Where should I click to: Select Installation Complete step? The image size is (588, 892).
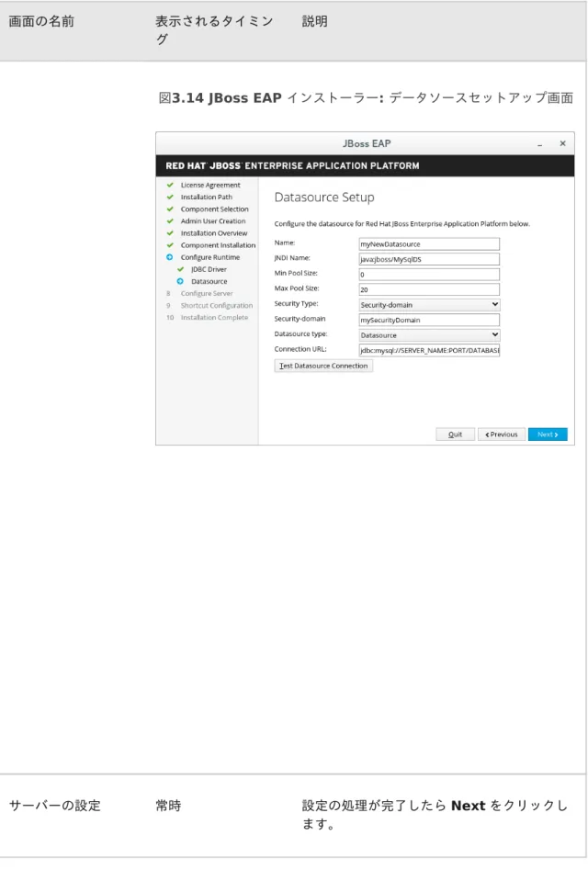pyautogui.click(x=215, y=318)
